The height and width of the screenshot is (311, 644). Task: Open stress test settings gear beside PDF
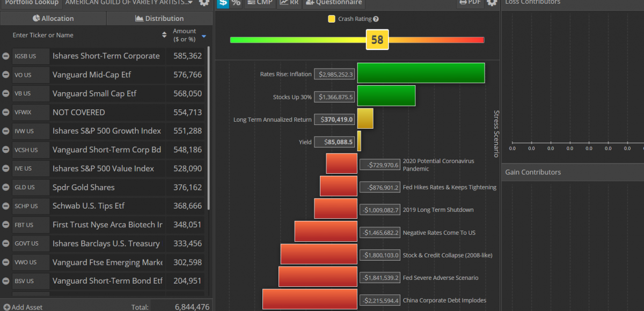click(x=492, y=3)
